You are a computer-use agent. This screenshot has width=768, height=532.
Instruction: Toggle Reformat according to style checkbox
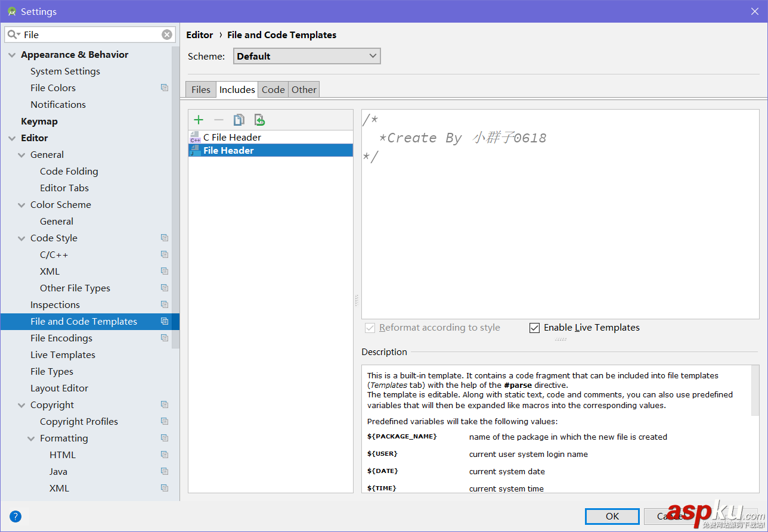pos(370,328)
